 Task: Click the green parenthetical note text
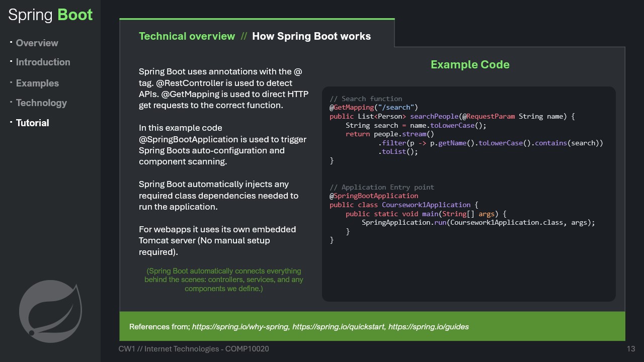pos(223,280)
